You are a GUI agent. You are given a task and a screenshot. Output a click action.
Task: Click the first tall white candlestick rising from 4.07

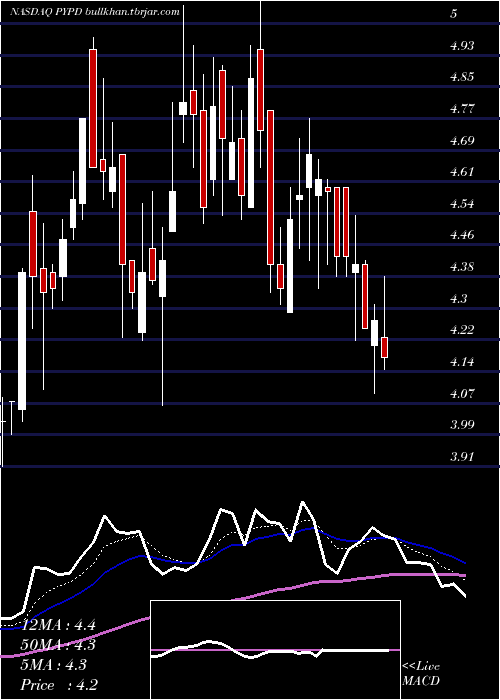coord(21,341)
